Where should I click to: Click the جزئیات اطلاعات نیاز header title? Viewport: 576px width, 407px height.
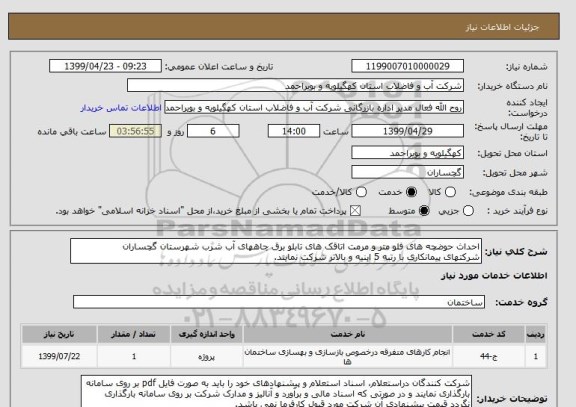click(502, 27)
